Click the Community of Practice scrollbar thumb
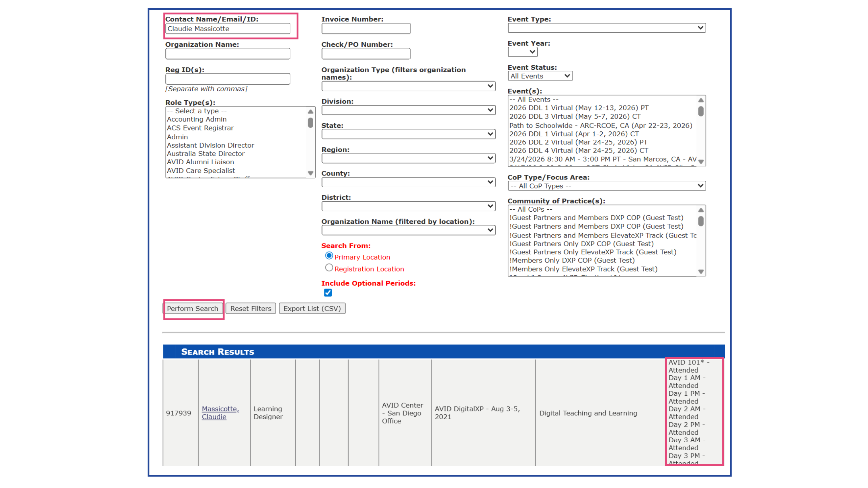Screen dimensions: 868x488 point(701,221)
